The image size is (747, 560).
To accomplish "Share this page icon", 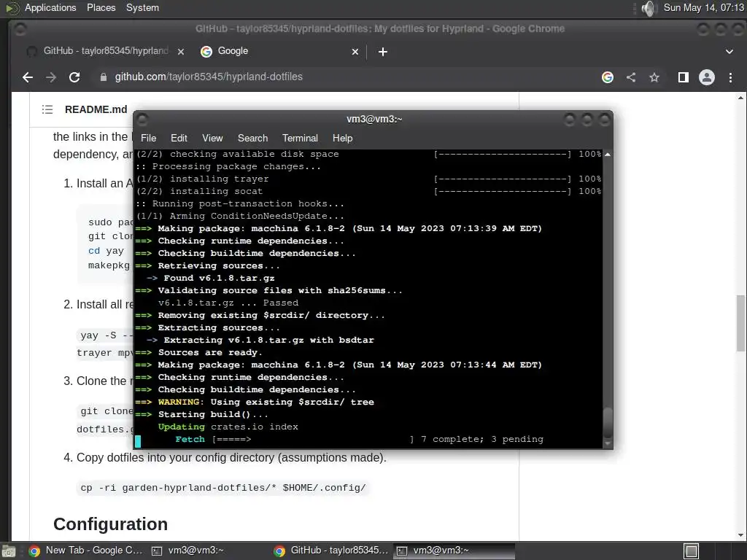I will [631, 77].
